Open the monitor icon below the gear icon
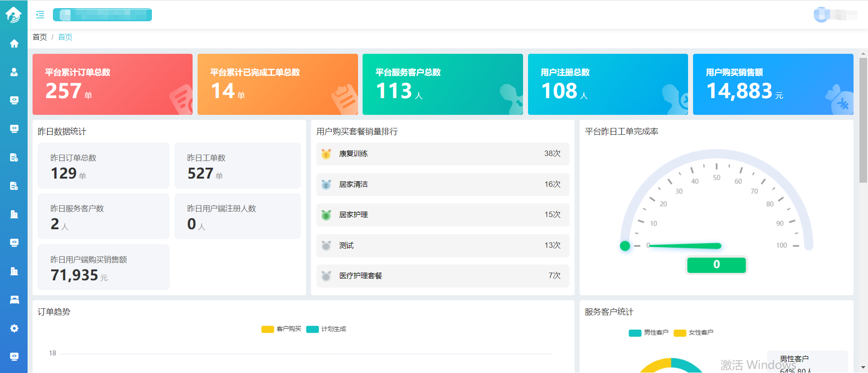The width and height of the screenshot is (868, 373). 14,357
